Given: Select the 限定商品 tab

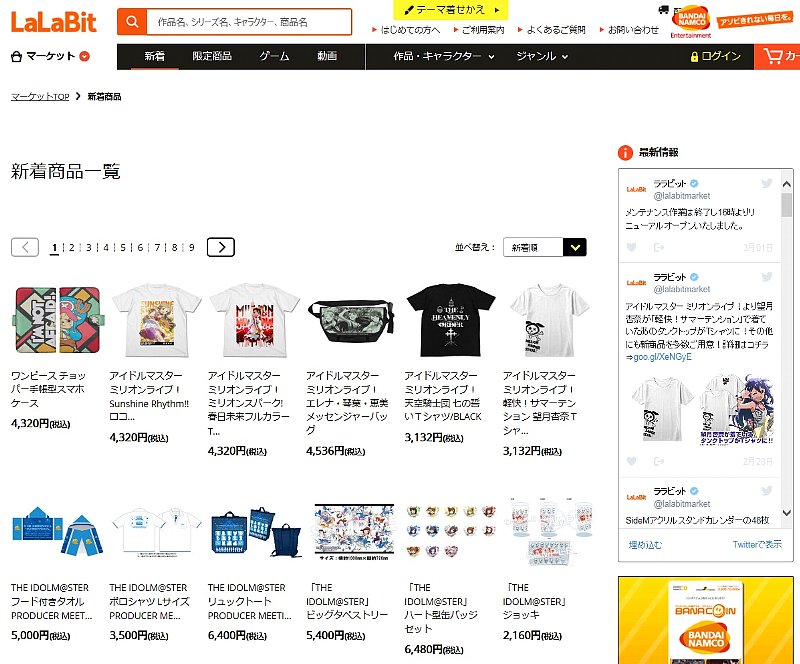Looking at the screenshot, I should (x=212, y=56).
